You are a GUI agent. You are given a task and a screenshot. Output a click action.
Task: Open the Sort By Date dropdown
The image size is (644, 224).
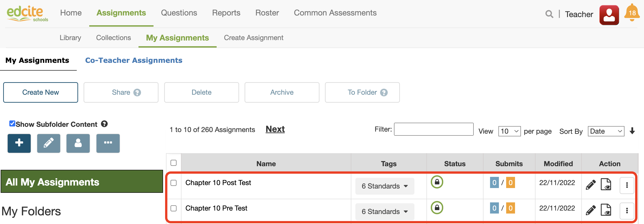[x=606, y=131]
